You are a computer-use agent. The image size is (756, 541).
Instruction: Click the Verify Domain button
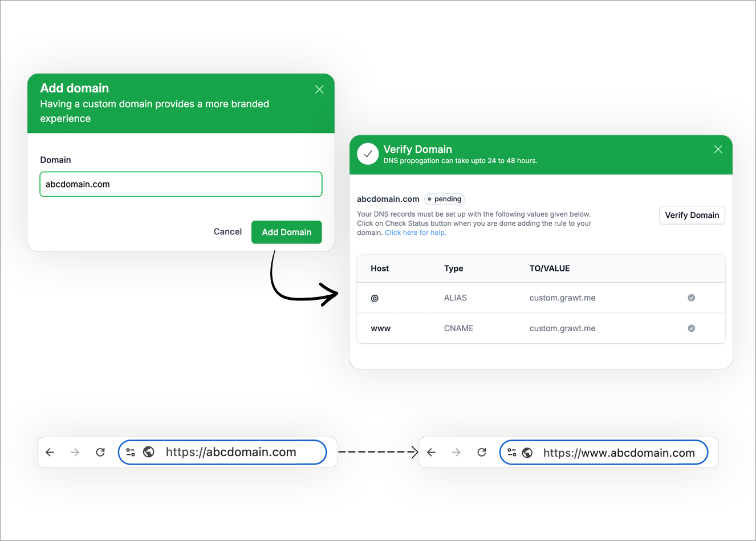pos(692,215)
